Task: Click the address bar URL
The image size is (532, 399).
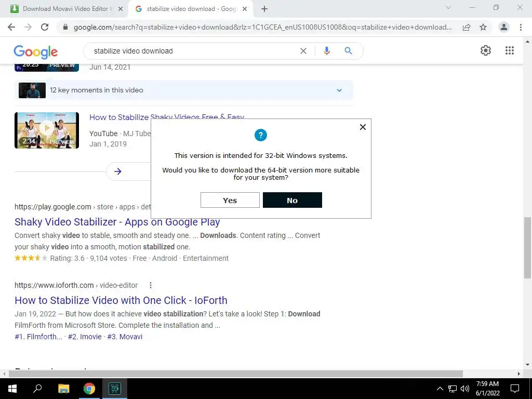Action: click(x=262, y=27)
